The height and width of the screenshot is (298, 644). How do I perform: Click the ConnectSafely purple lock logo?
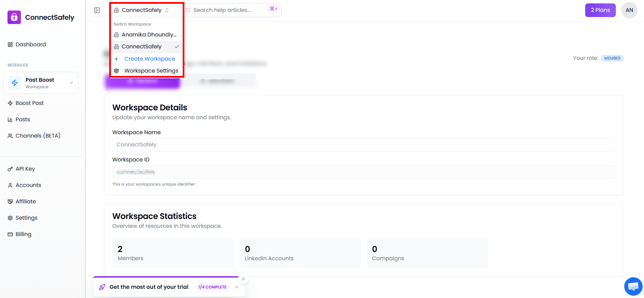click(x=14, y=17)
